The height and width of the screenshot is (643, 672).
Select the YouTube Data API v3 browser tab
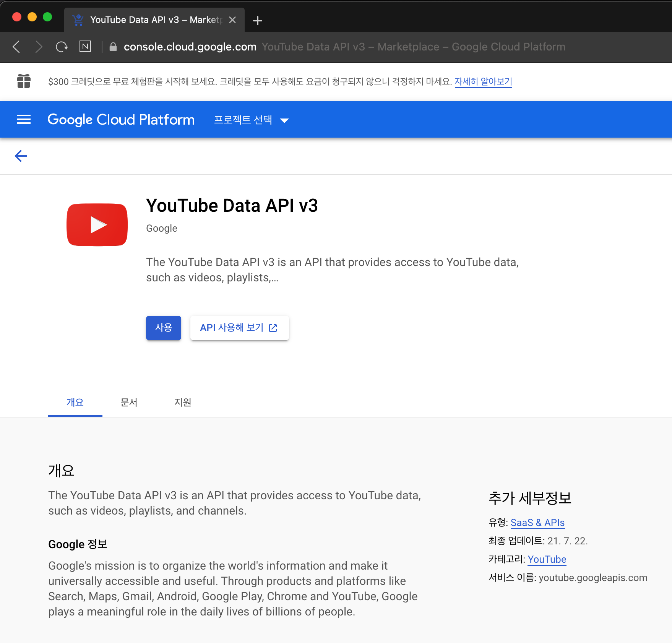point(154,20)
